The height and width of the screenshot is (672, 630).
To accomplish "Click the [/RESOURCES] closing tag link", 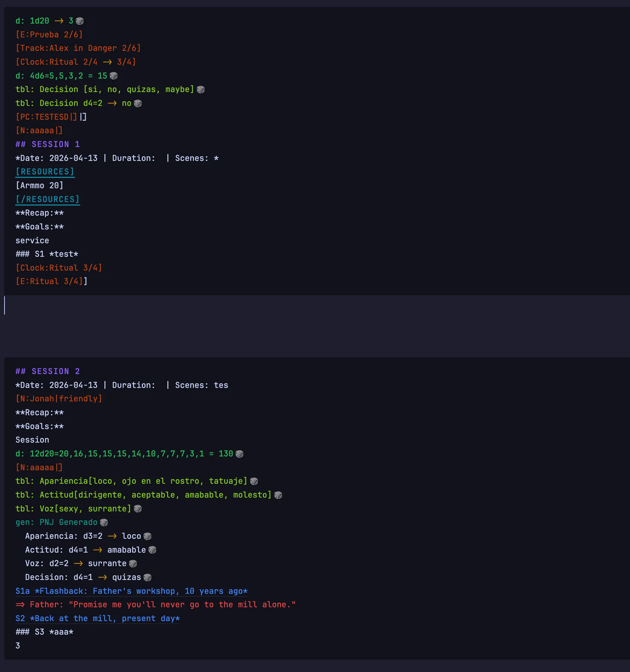I will [48, 199].
